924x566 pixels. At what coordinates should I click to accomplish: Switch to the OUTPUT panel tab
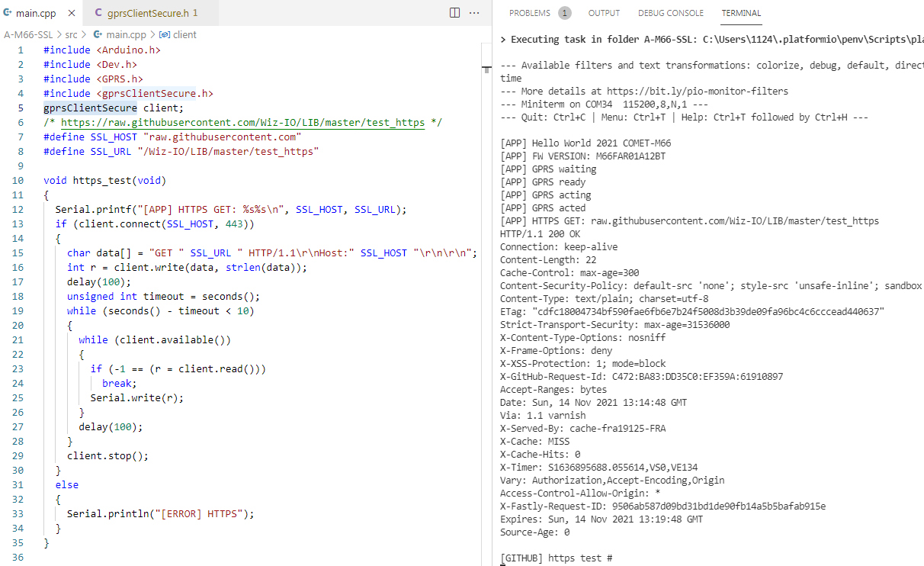pos(604,13)
